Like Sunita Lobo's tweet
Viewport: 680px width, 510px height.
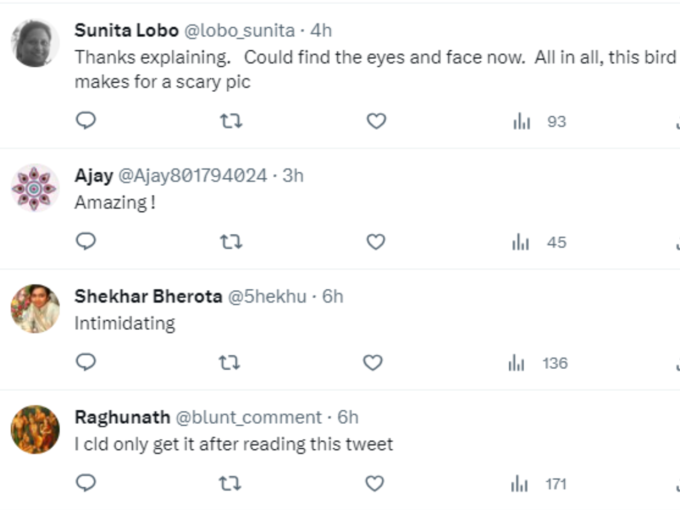coord(376,121)
